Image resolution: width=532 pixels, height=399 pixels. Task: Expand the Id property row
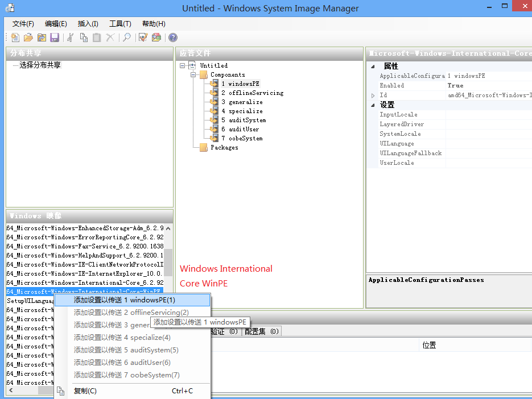coord(373,95)
